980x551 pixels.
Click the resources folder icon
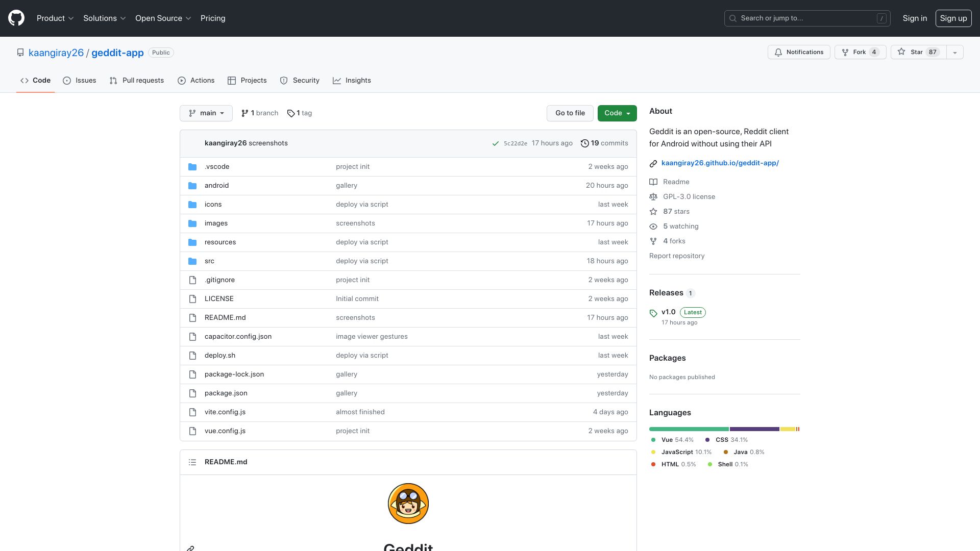[x=192, y=242]
